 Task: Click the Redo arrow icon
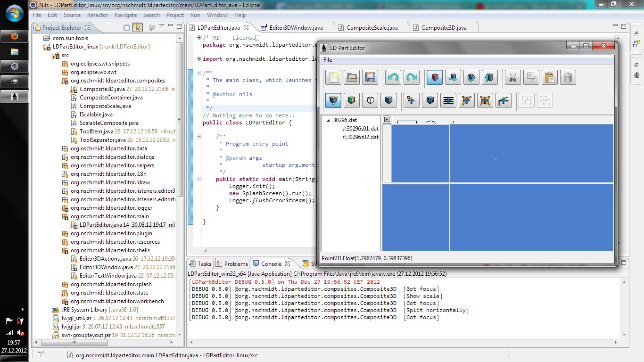coord(411,77)
